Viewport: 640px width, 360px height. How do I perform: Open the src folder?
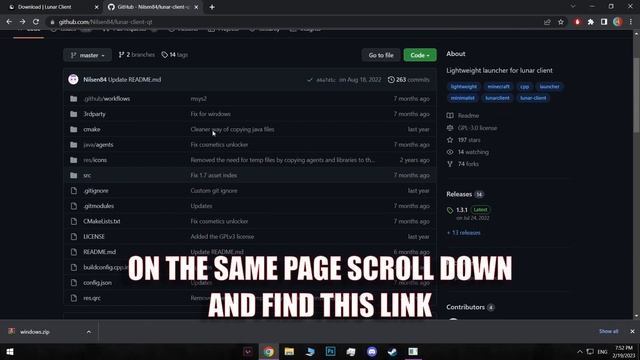click(87, 175)
